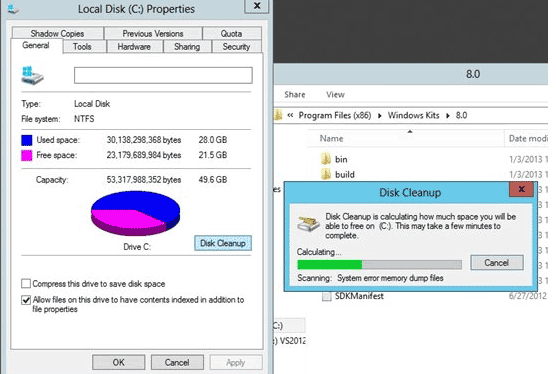
Task: Confirm Properties dialog with OK
Action: pyautogui.click(x=118, y=362)
